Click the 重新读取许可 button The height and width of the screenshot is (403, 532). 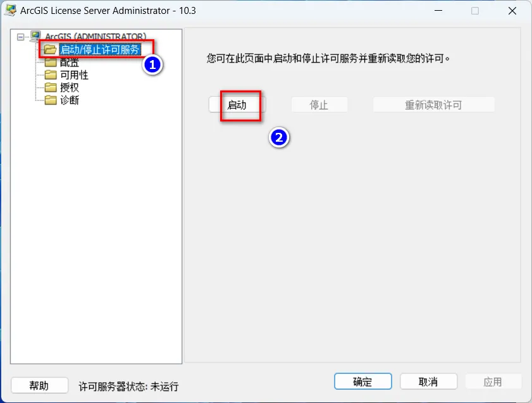click(x=433, y=105)
